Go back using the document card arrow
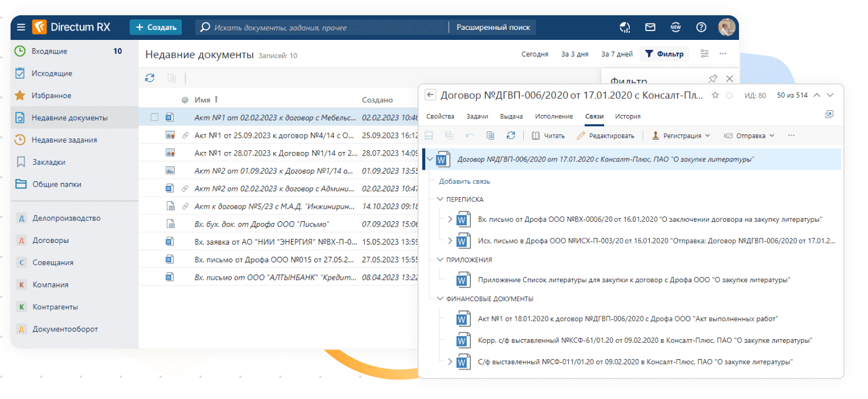 (430, 95)
